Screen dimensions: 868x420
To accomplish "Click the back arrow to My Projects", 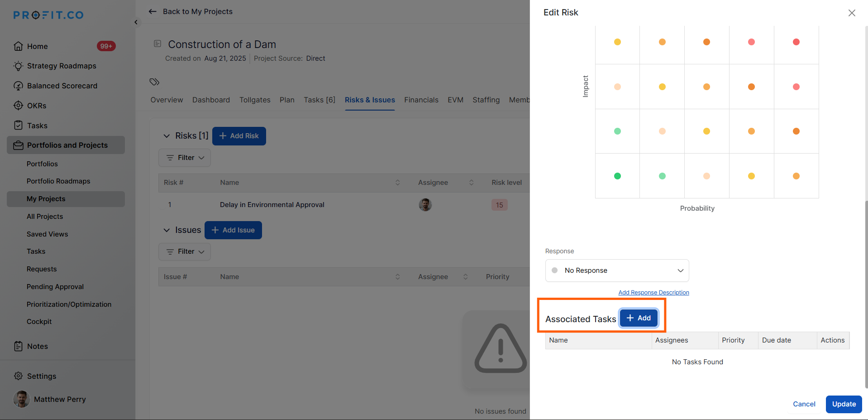I will 153,12.
